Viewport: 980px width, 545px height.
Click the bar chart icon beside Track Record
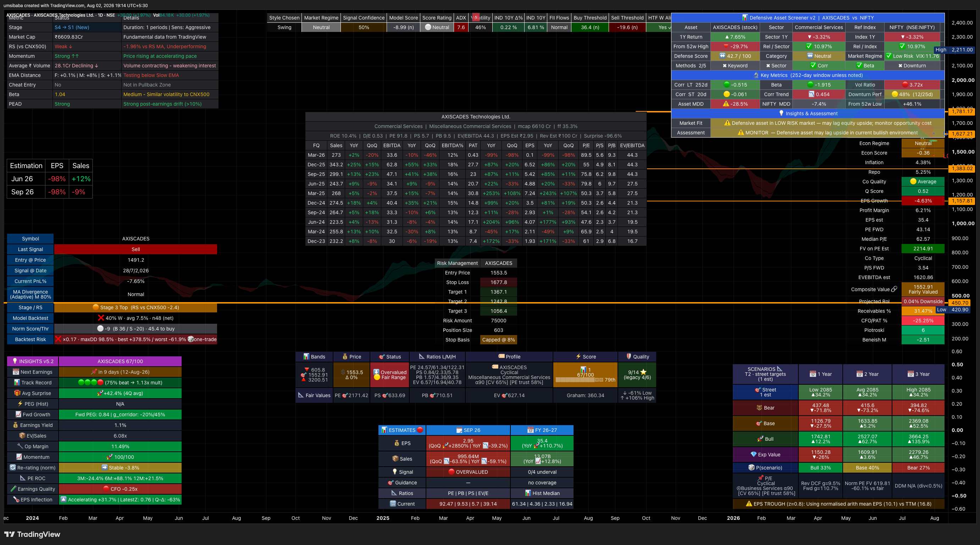click(x=17, y=383)
